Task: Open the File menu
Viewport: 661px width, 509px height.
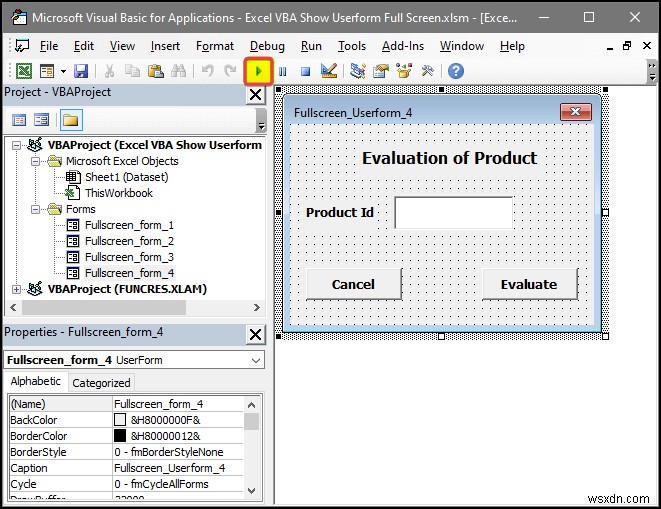Action: coord(49,46)
